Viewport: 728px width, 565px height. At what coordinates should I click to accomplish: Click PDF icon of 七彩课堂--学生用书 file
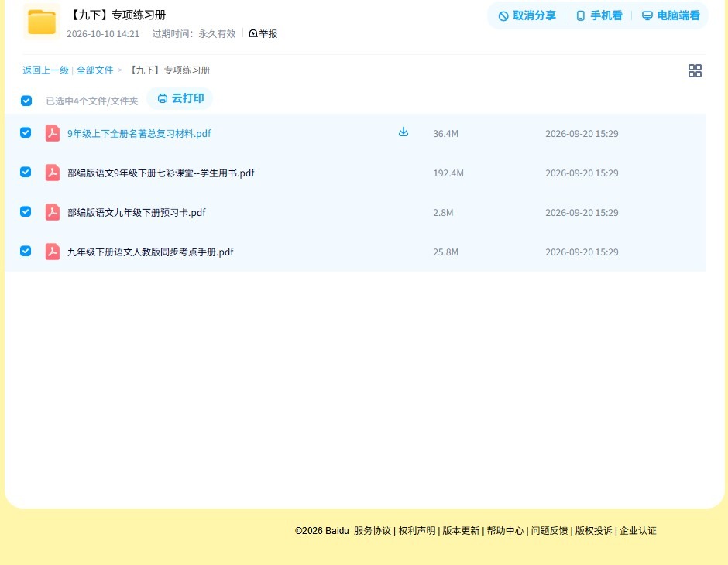53,173
